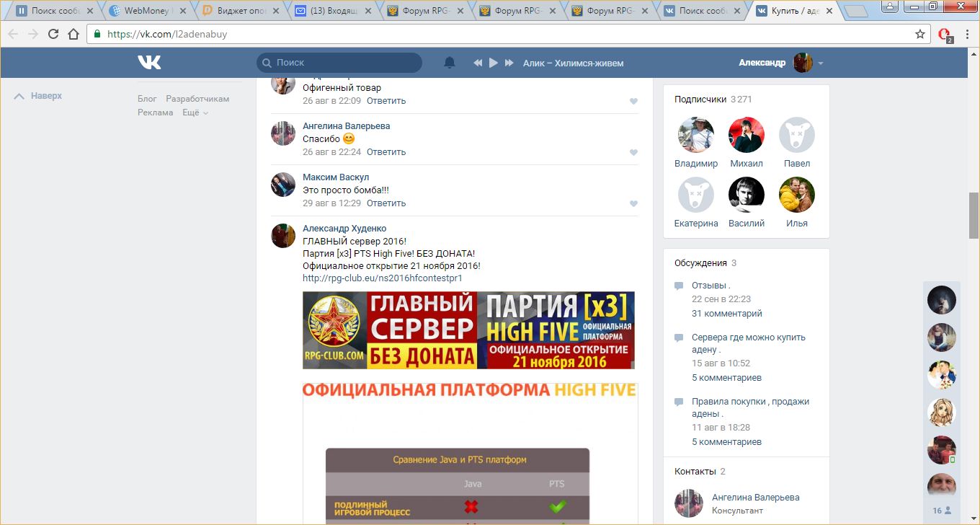Screen dimensions: 980x525
Task: Open subscriber Василий's avatar
Action: tap(747, 195)
